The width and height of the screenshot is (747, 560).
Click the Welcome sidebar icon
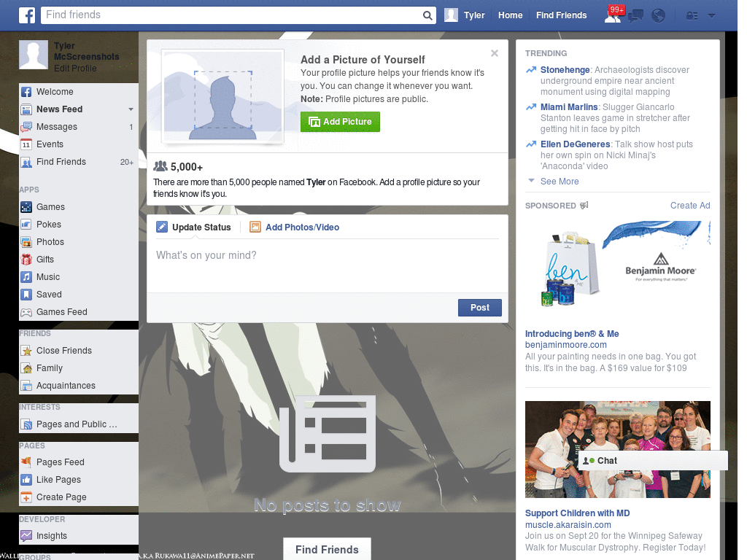coord(26,92)
